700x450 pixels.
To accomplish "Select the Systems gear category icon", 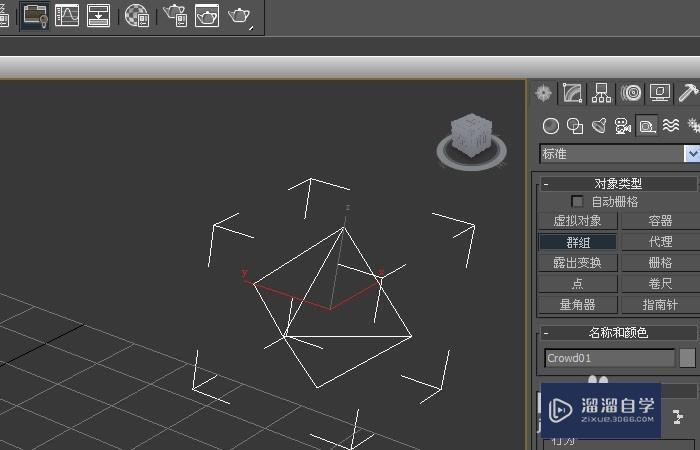I will coord(693,126).
